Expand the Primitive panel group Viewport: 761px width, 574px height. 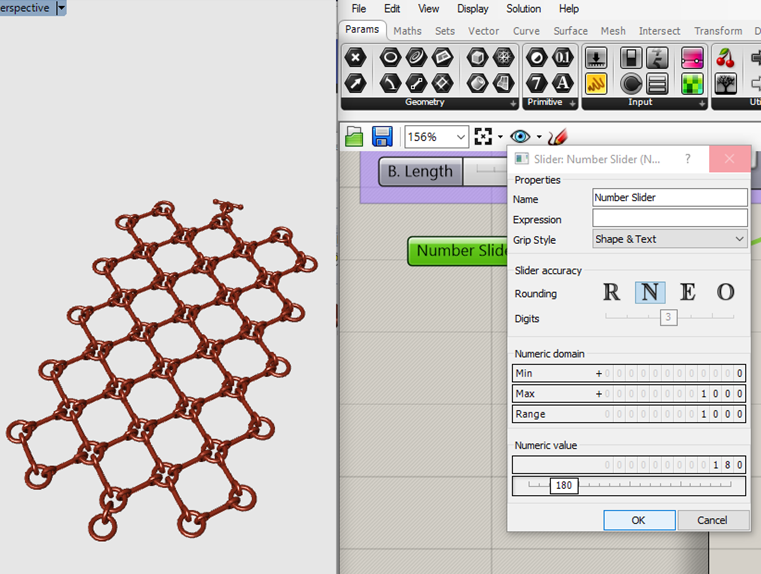(x=573, y=103)
